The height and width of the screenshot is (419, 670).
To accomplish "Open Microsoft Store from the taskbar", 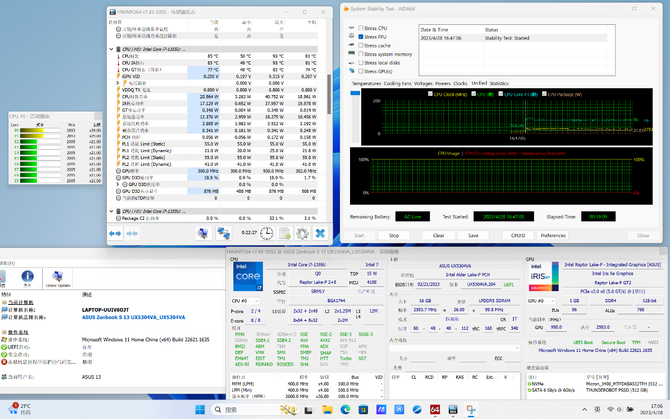I will [x=363, y=410].
